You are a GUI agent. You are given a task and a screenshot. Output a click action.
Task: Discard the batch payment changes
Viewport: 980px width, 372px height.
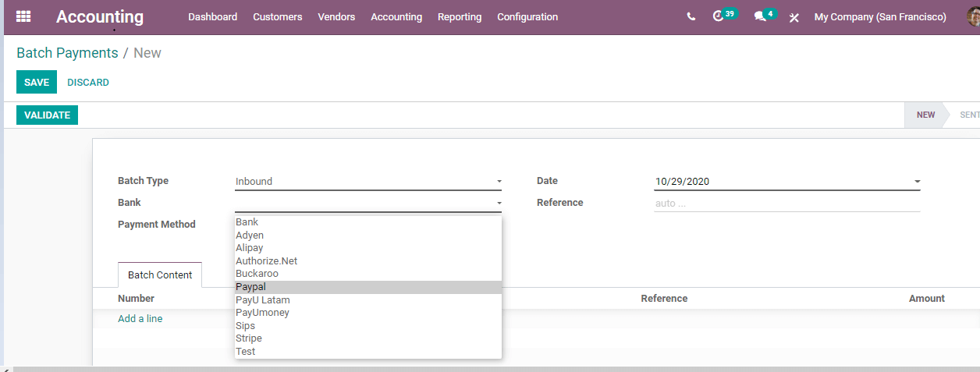point(88,82)
